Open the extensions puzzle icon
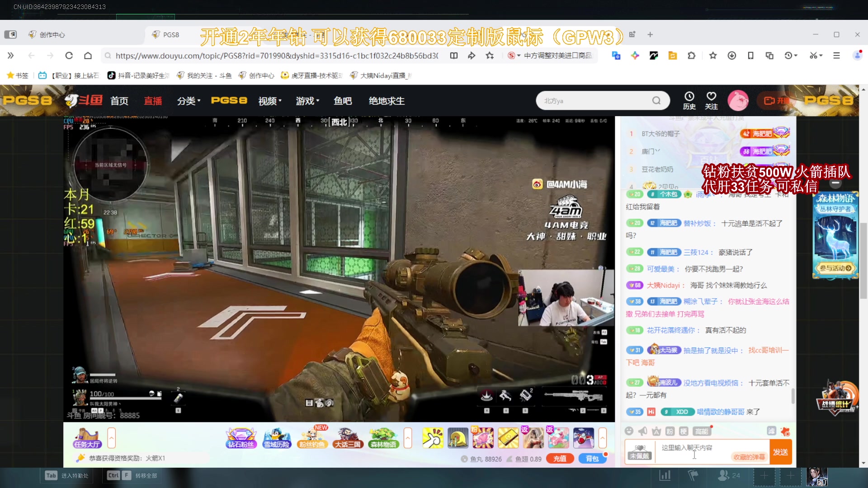 point(691,56)
